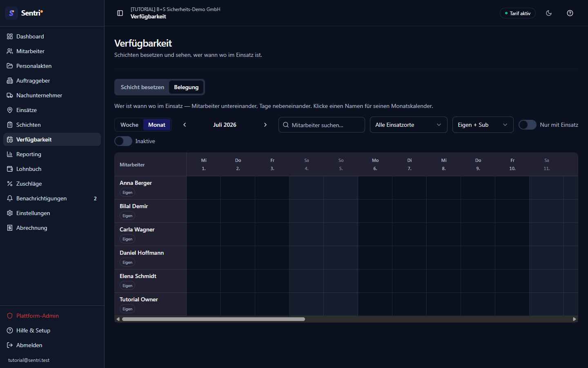Screen dimensions: 588x368
Task: Click the Di 7. column header
Action: click(x=410, y=164)
